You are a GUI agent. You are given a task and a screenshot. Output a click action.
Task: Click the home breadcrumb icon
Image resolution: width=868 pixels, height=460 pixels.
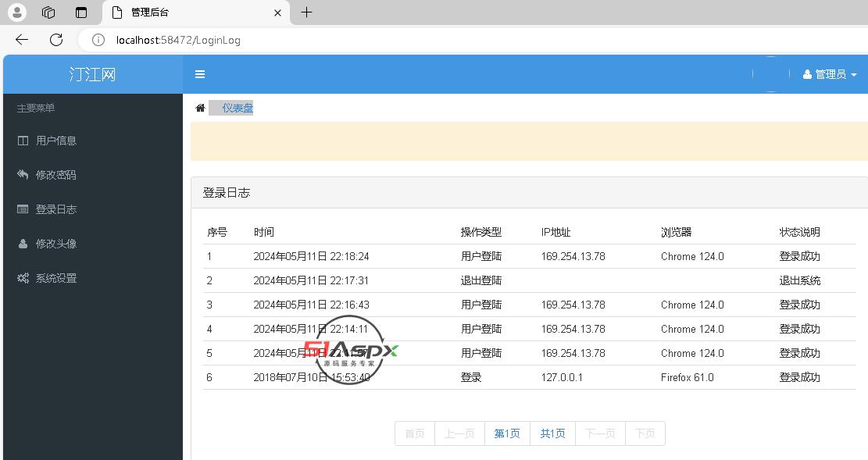pyautogui.click(x=200, y=108)
